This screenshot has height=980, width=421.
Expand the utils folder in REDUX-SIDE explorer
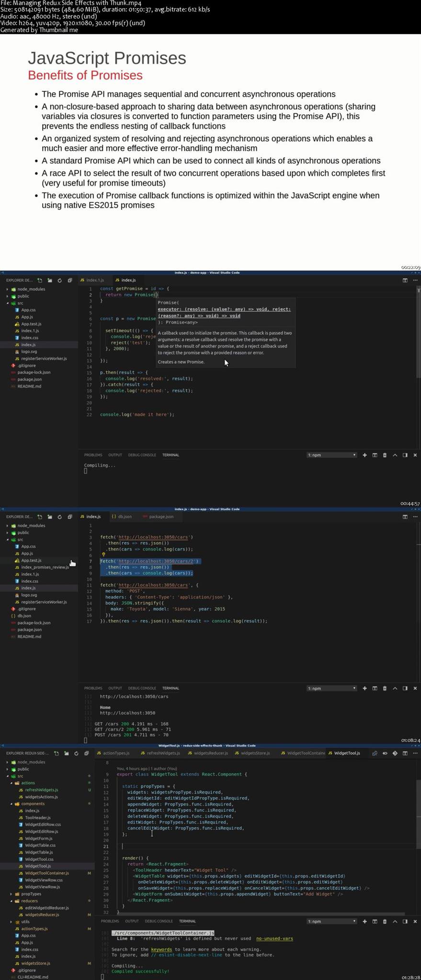[11, 922]
